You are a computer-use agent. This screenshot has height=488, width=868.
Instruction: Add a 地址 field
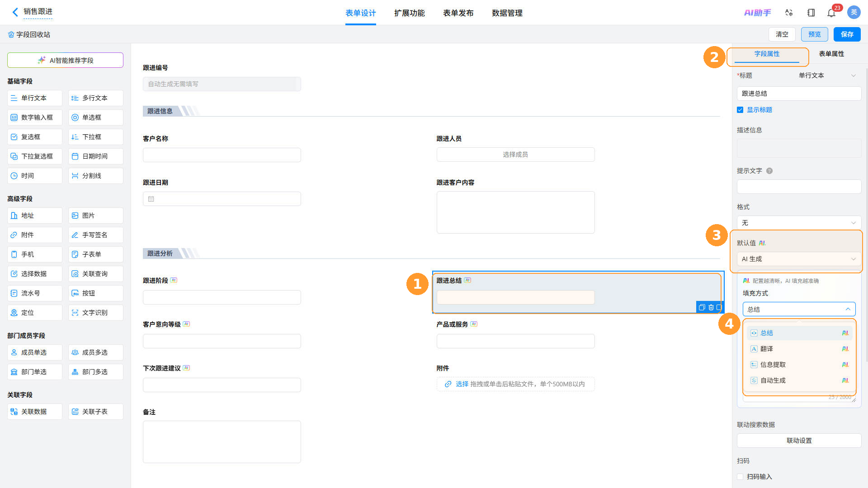[x=35, y=216]
